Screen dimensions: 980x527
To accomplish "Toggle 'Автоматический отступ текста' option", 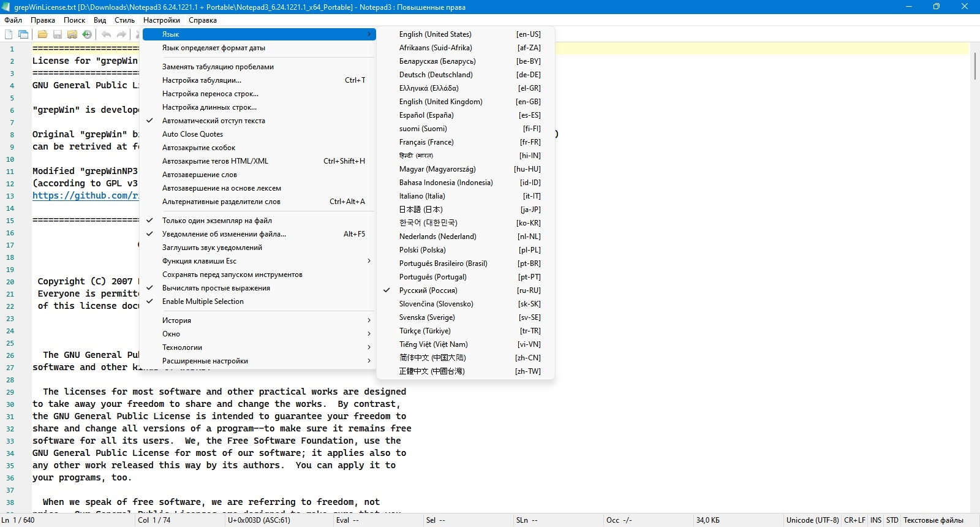I will (x=258, y=121).
